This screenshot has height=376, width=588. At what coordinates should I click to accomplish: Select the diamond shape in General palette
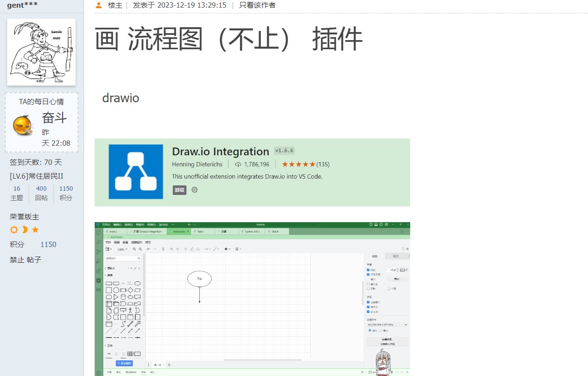[130, 290]
